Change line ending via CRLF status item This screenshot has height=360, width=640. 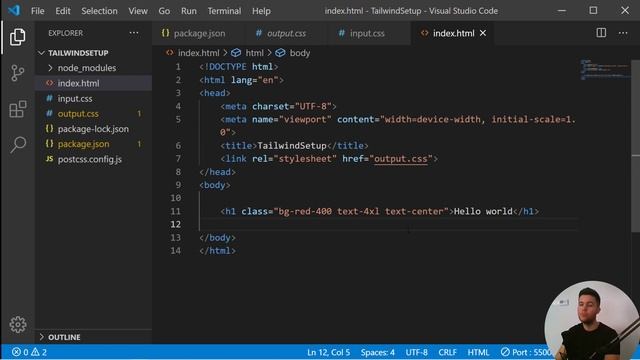pos(447,352)
